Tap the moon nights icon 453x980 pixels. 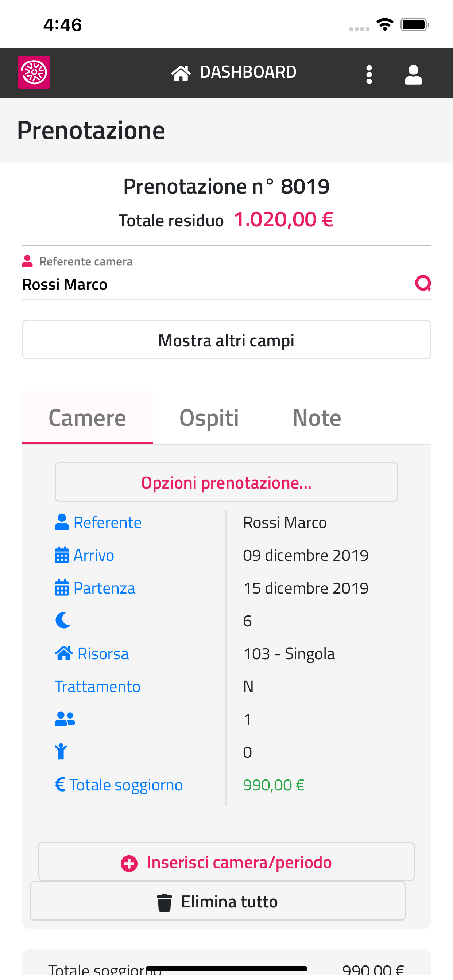pos(63,621)
